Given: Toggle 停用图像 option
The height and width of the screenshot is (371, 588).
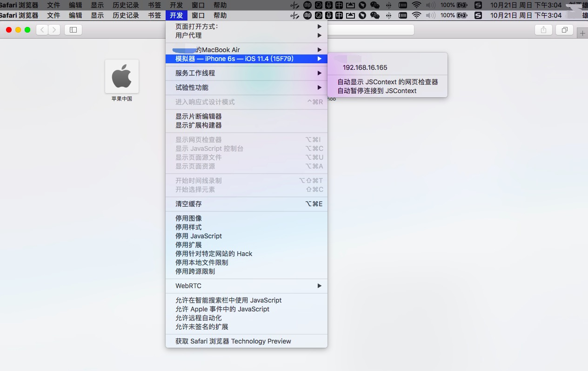Looking at the screenshot, I should tap(247, 218).
